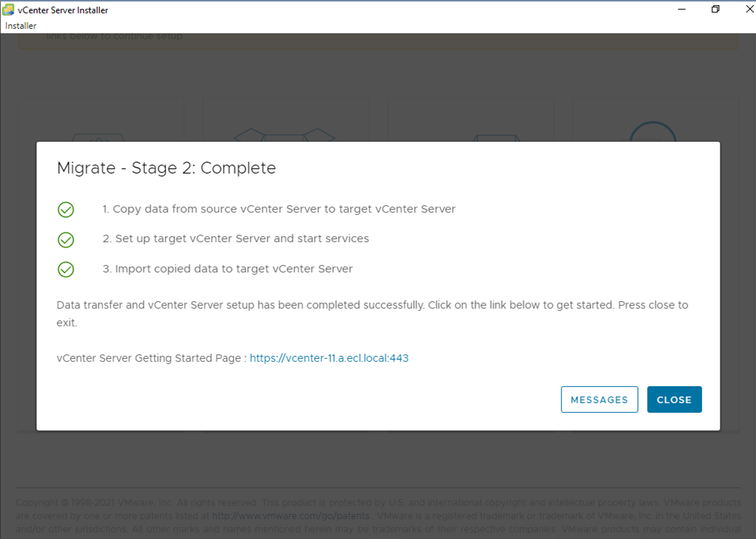Open the vmware.com/go/patents link in footer
The image size is (756, 539).
pos(290,516)
